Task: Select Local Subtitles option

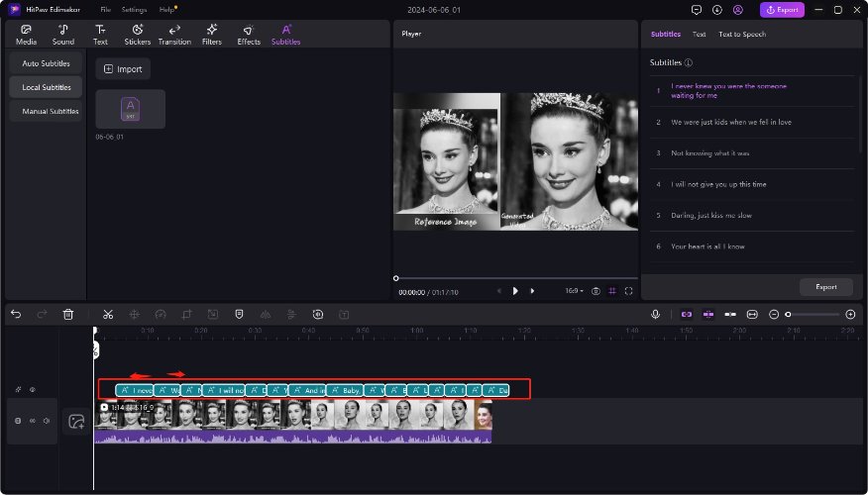Action: pyautogui.click(x=46, y=87)
